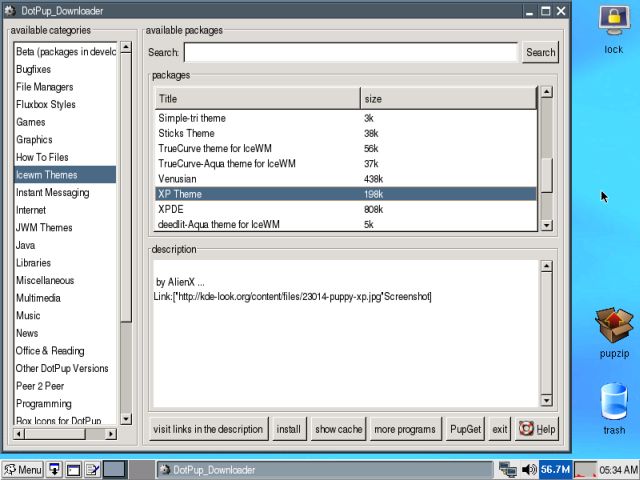
Task: Select deedlit-Aqua theme for IceWM package
Action: (x=346, y=224)
